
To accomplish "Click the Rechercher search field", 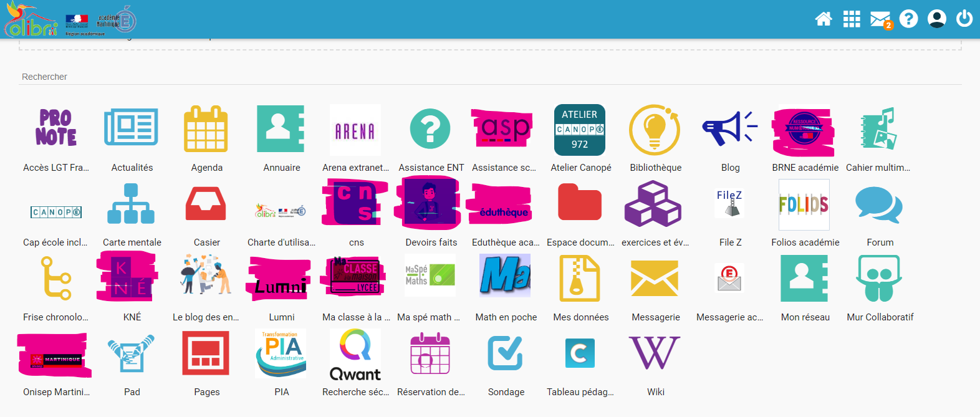I will click(x=491, y=77).
